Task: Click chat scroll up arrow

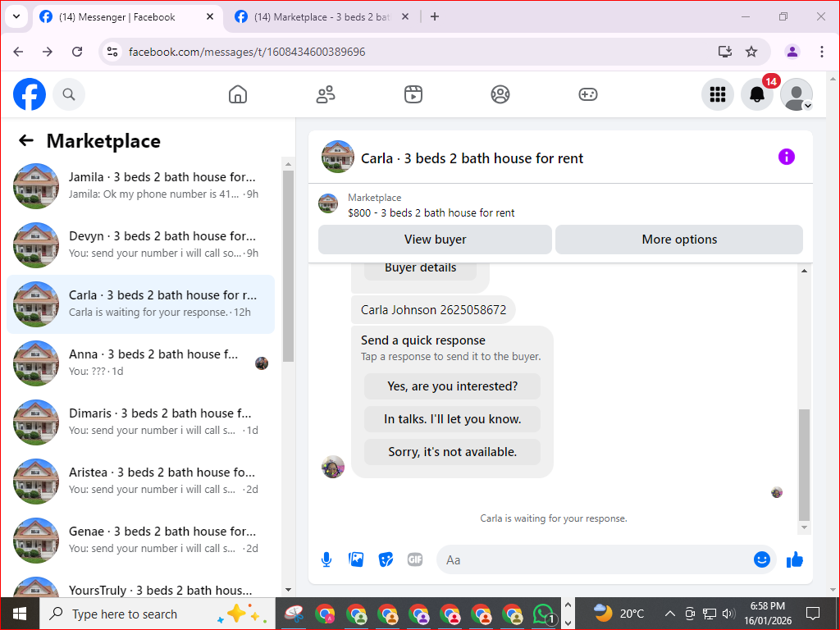Action: coord(804,271)
